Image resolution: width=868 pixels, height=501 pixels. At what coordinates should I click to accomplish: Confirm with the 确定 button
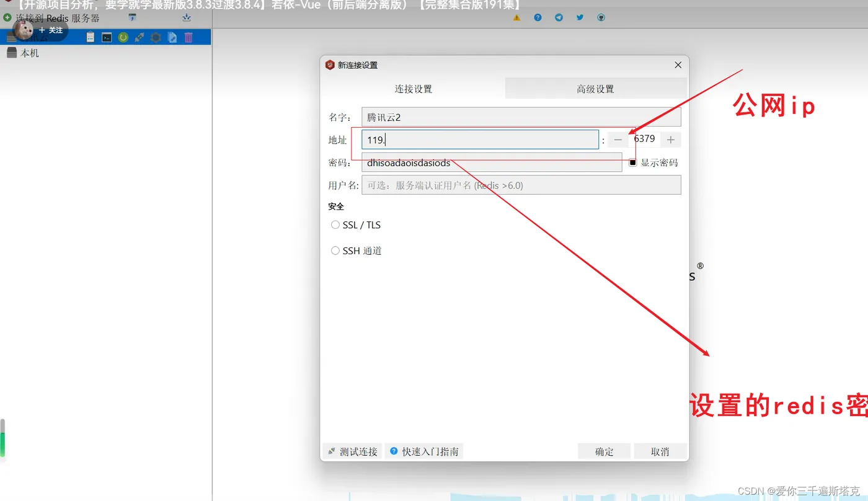click(604, 451)
